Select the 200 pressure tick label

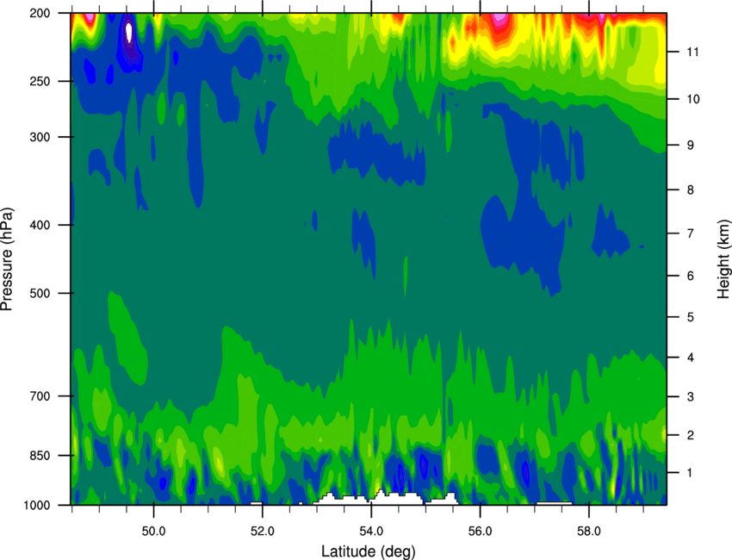(x=40, y=13)
